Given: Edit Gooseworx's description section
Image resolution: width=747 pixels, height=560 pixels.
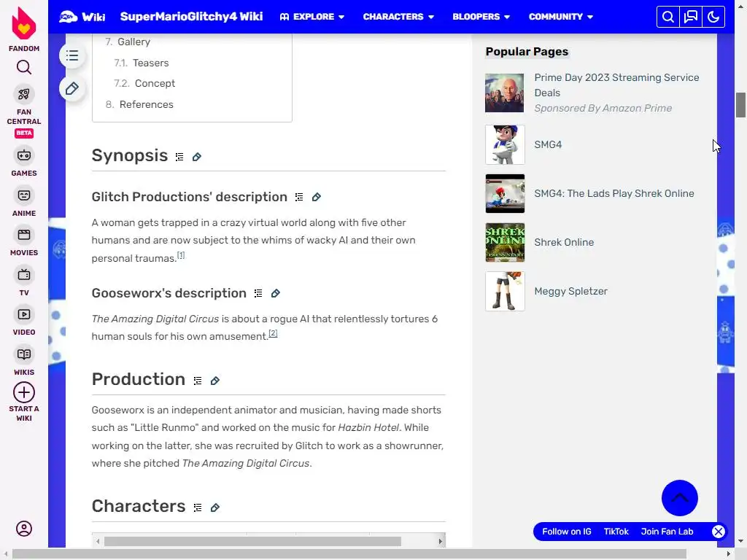Looking at the screenshot, I should pyautogui.click(x=275, y=293).
